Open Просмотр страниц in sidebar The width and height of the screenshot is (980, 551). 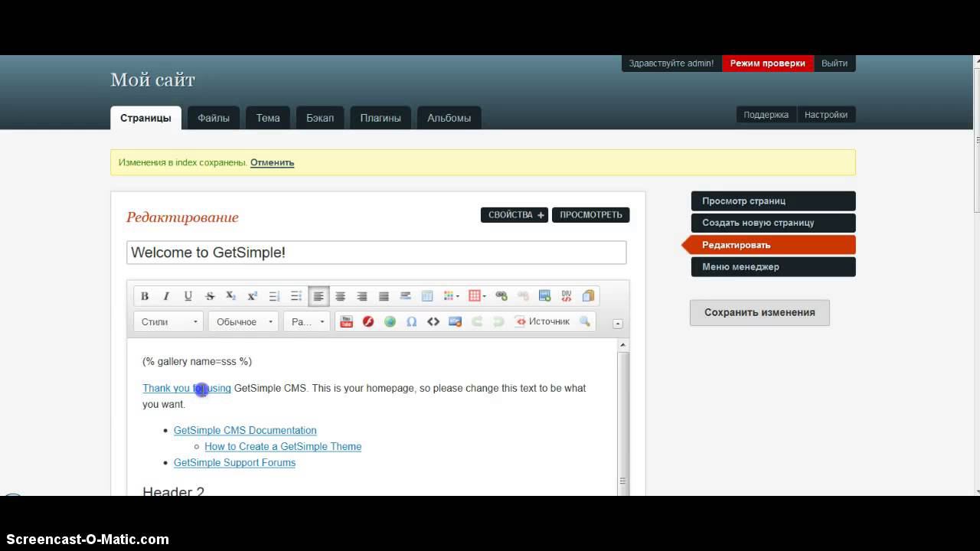773,201
